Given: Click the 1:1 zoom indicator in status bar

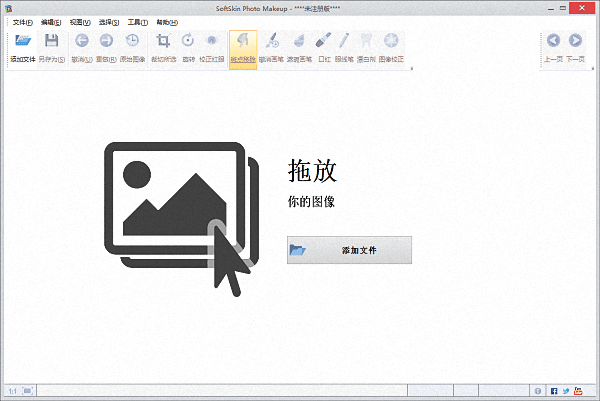Looking at the screenshot, I should pos(12,391).
